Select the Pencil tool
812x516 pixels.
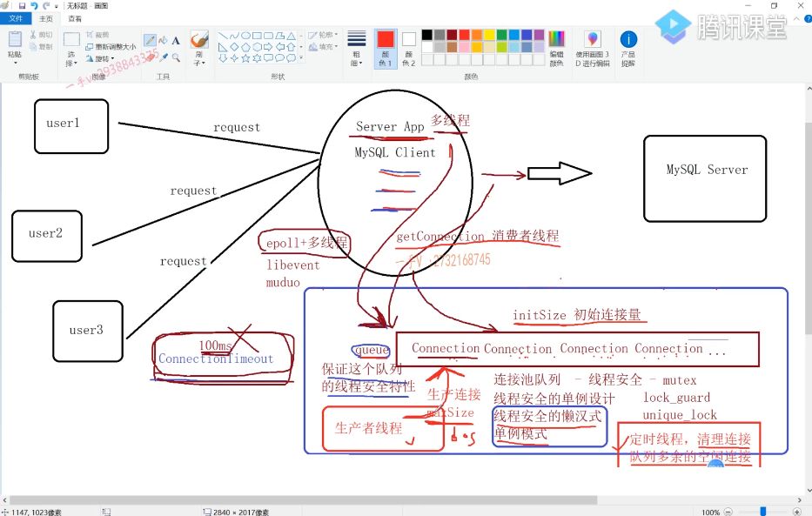[x=150, y=40]
